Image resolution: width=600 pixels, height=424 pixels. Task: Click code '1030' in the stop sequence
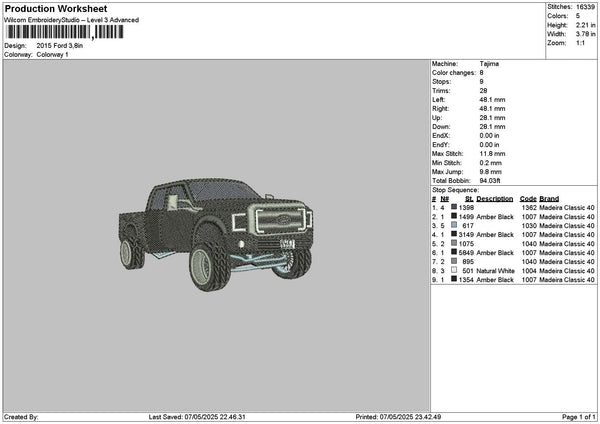coord(529,226)
